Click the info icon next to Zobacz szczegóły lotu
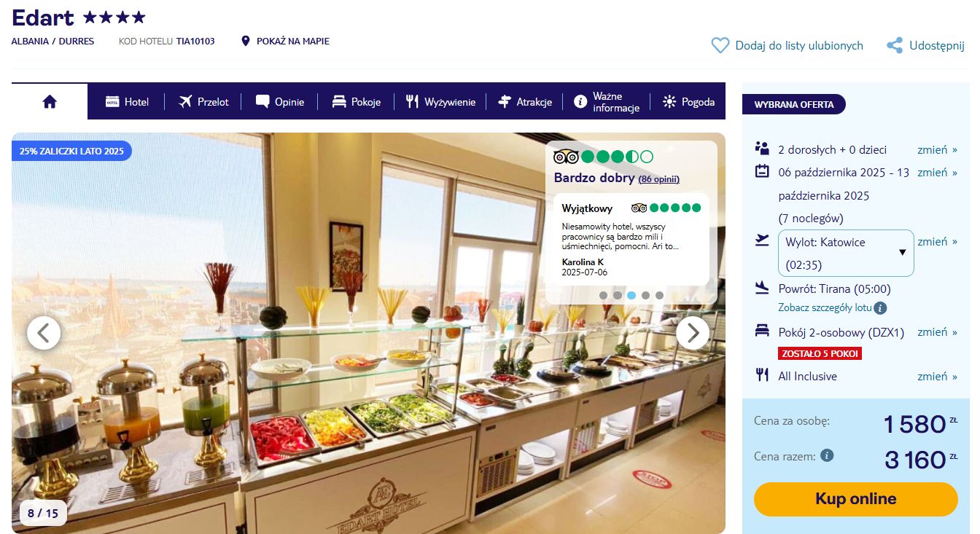 pos(881,308)
